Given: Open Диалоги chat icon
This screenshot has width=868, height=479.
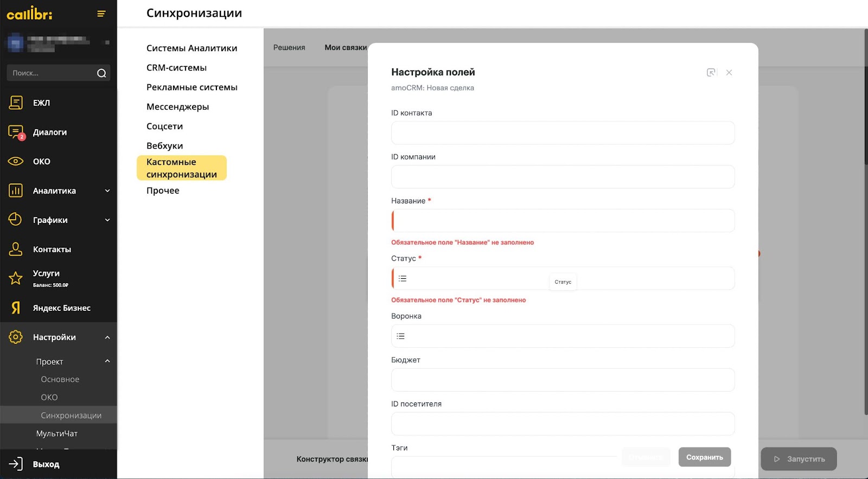Looking at the screenshot, I should (16, 132).
